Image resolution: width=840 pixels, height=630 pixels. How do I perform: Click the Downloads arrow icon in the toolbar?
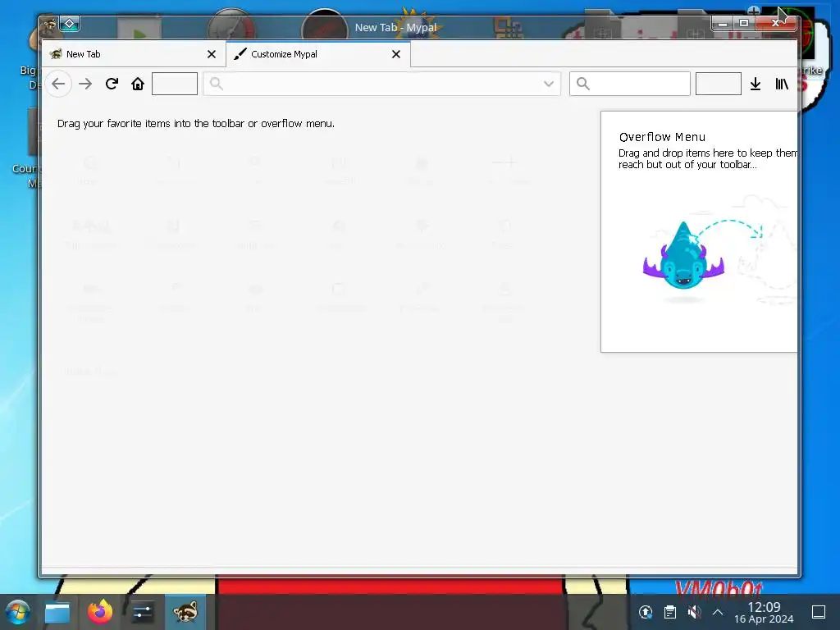point(756,84)
